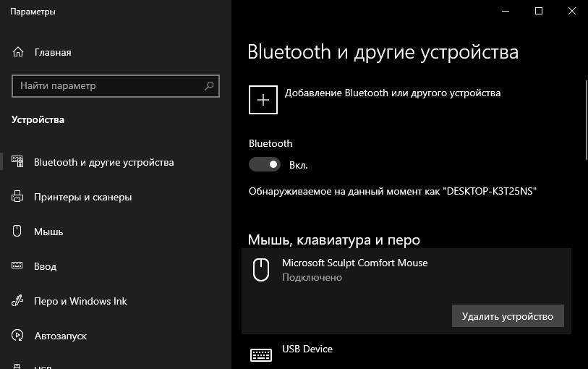Click the Bluetooth devices sidebar icon
The width and height of the screenshot is (588, 369).
point(18,162)
